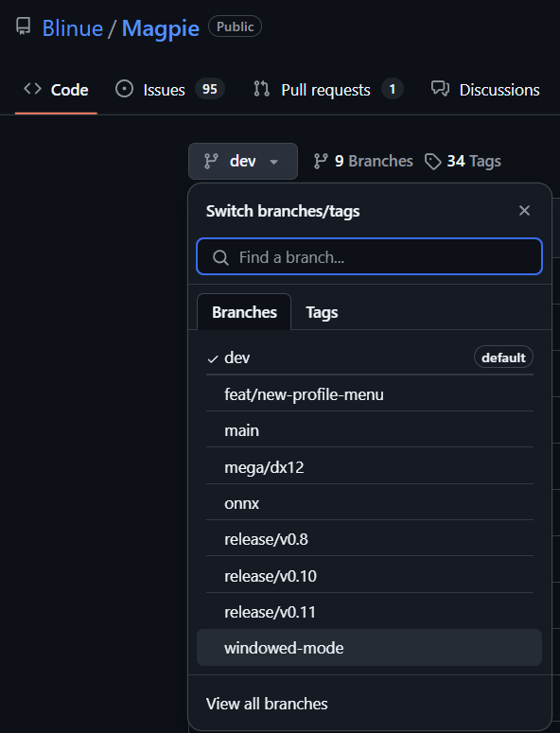Screen dimensions: 560x733
Task: Click the repository icon beside Blinue
Action: pyautogui.click(x=23, y=26)
